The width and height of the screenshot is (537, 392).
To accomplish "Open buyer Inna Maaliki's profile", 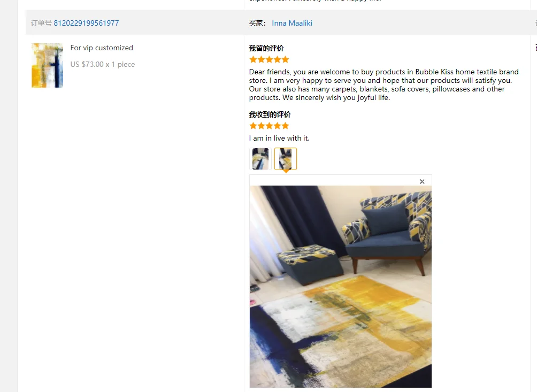I will pyautogui.click(x=292, y=23).
